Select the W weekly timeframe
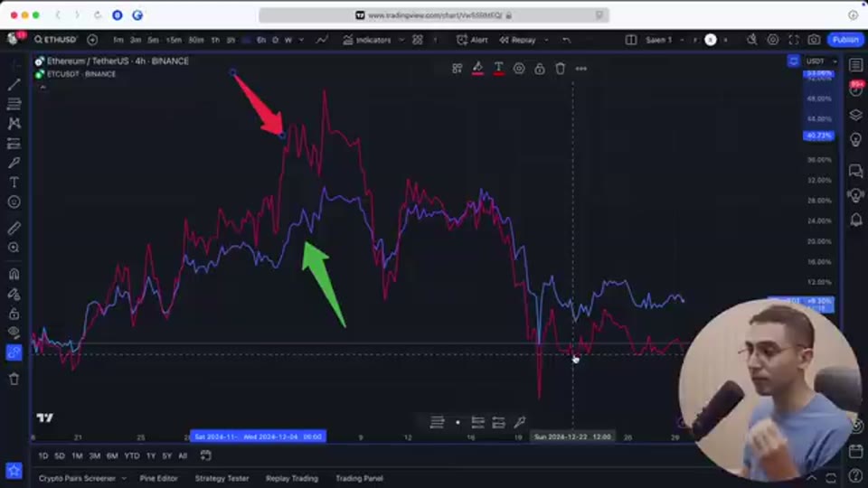Image resolution: width=868 pixels, height=488 pixels. click(x=288, y=40)
